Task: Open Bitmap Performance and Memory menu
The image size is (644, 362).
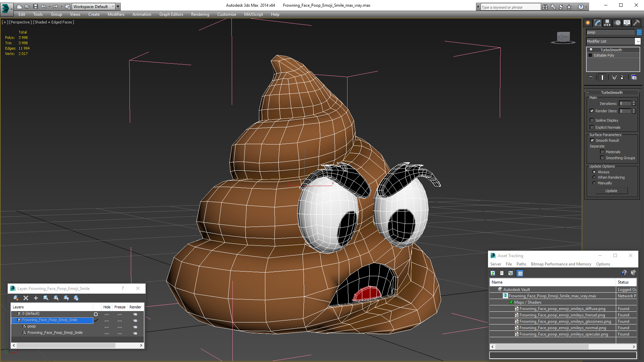Action: (561, 264)
